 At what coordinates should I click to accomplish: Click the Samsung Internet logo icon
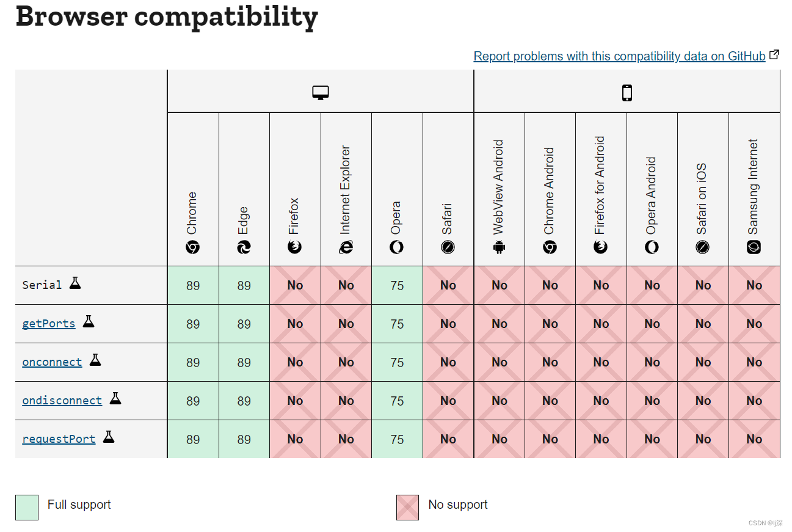pos(754,247)
